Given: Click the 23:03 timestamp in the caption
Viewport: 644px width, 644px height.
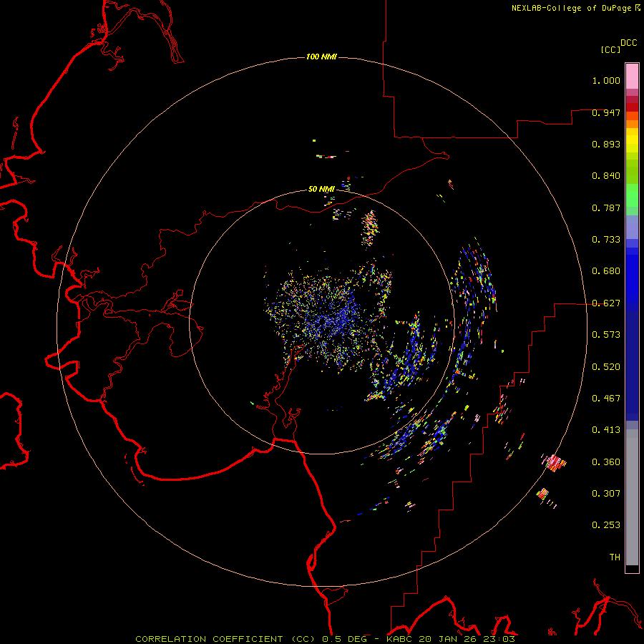Looking at the screenshot, I should [500, 639].
